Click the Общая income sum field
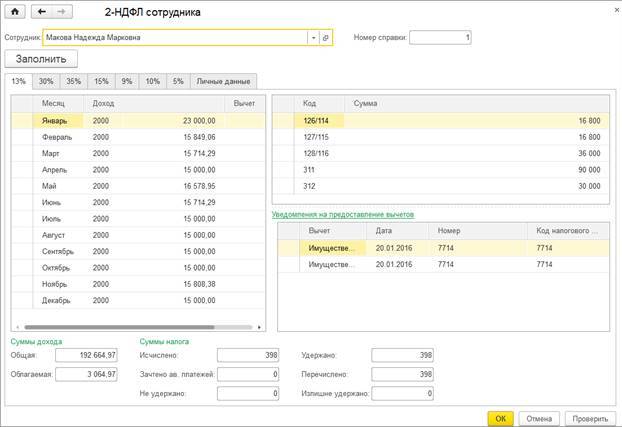 86,355
